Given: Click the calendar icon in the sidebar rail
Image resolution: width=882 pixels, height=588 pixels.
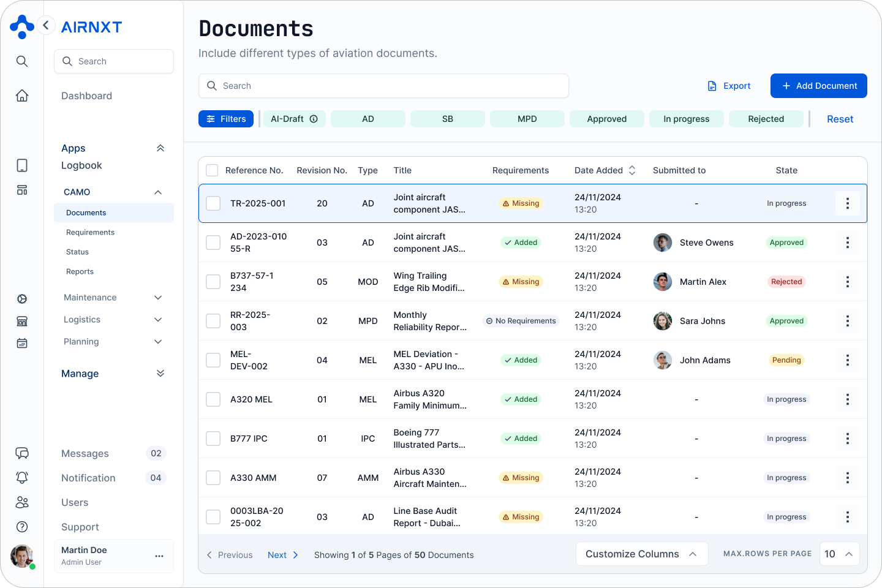Looking at the screenshot, I should (x=22, y=343).
